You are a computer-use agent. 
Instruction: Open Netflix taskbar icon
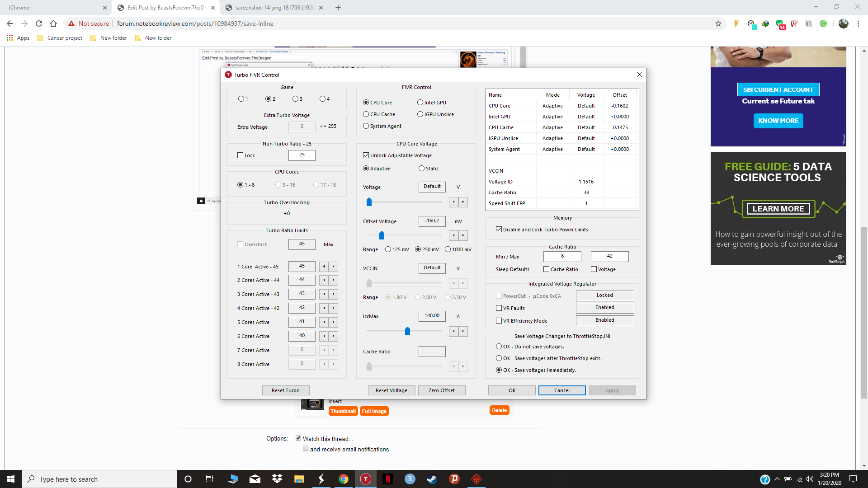387,479
